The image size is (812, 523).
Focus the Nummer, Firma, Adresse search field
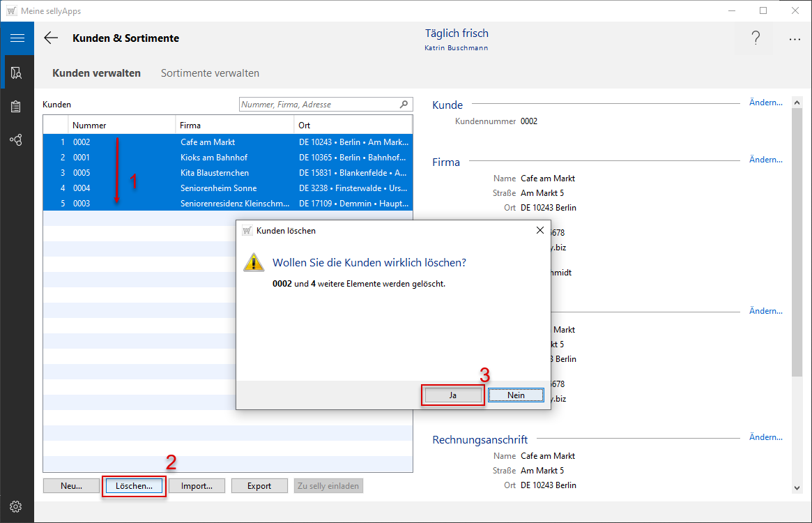point(319,105)
